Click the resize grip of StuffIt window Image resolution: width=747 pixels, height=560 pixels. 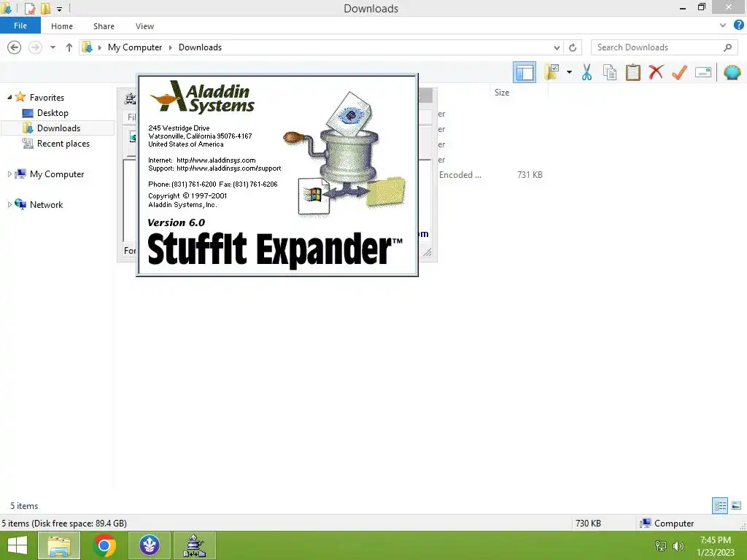pos(427,252)
